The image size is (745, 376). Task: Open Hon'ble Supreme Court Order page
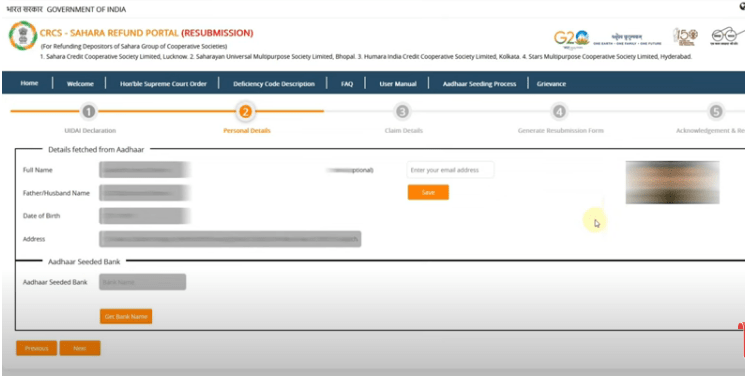coord(163,84)
